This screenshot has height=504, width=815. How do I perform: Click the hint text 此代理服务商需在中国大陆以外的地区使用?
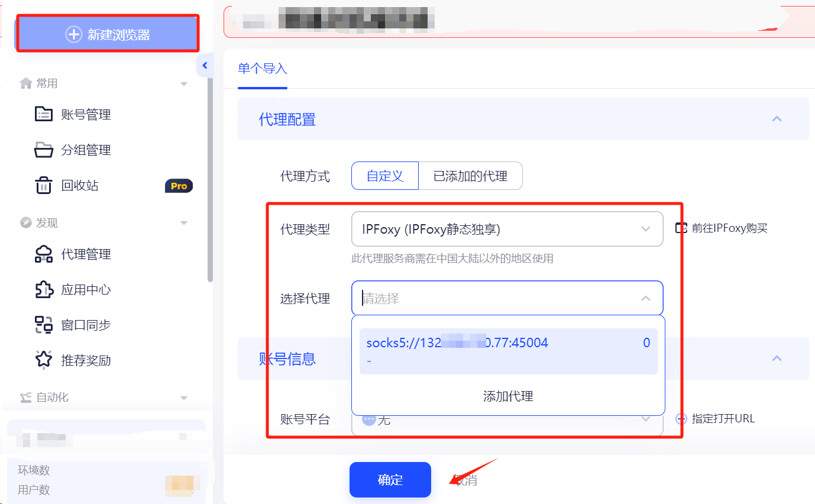pos(452,259)
